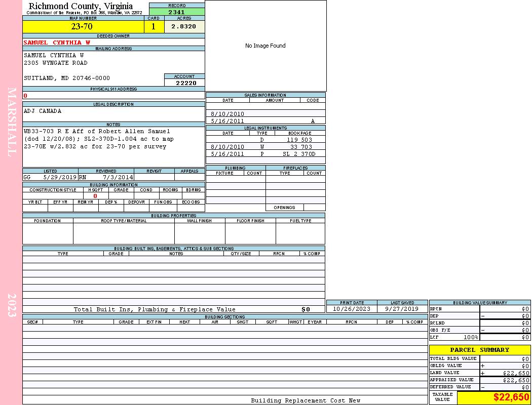Select the Acres value 2.8320
This screenshot has width=532, height=405.
[184, 27]
